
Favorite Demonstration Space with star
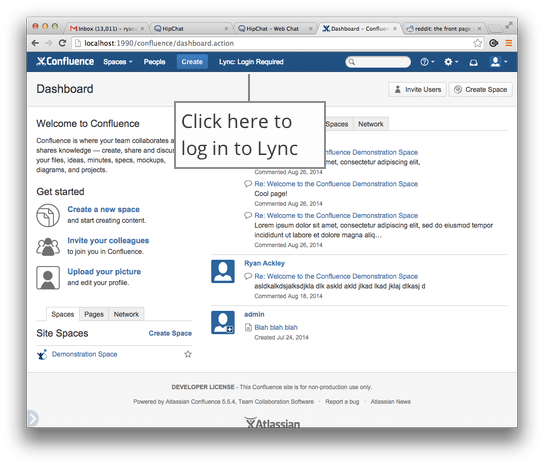188,354
